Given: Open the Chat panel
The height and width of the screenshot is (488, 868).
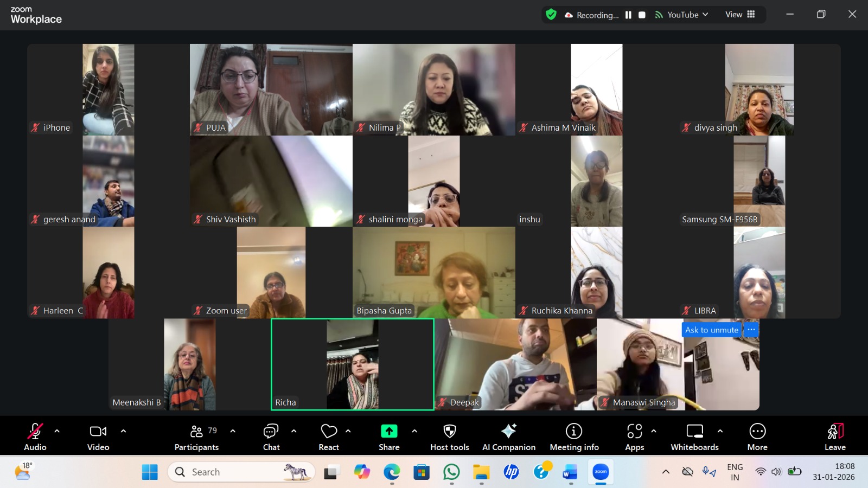Looking at the screenshot, I should 271,436.
